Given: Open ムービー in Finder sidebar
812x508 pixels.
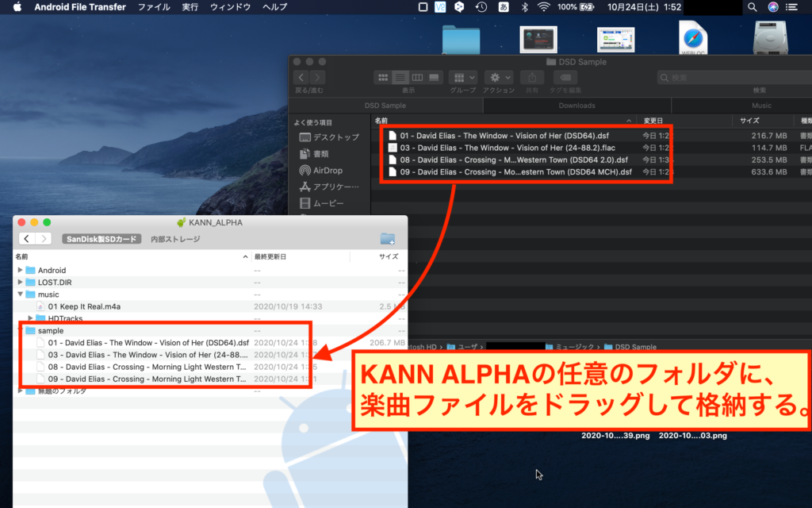Looking at the screenshot, I should click(x=322, y=203).
